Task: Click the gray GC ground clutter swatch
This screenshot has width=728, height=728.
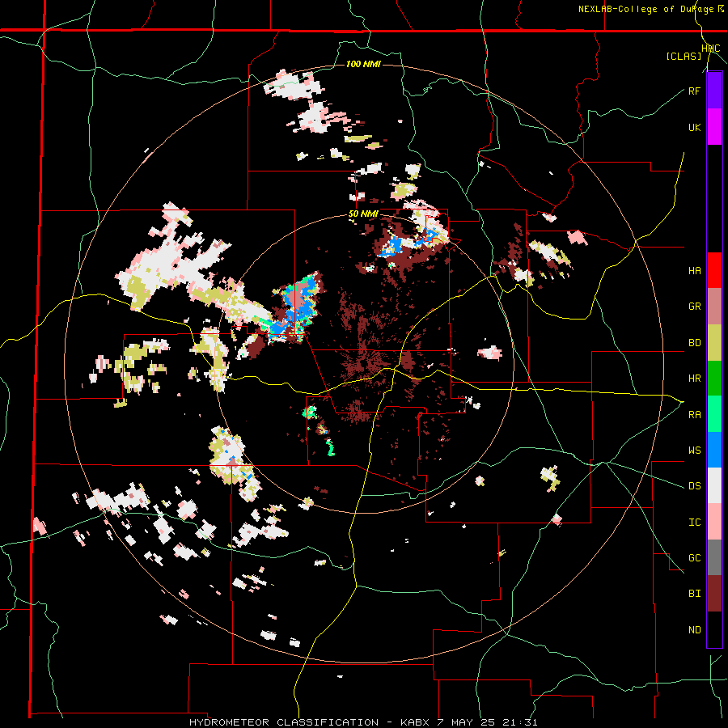Action: [x=714, y=557]
